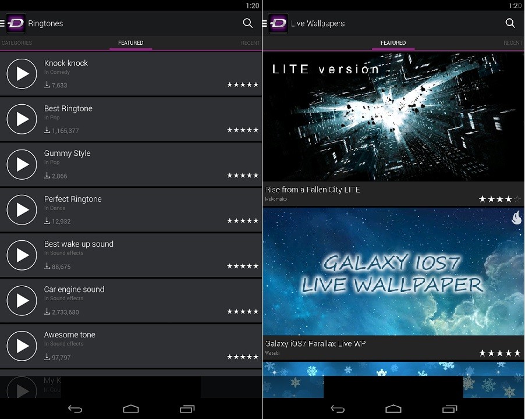Tap the back button under Live Wallpapers
This screenshot has height=420, width=525.
[x=338, y=409]
